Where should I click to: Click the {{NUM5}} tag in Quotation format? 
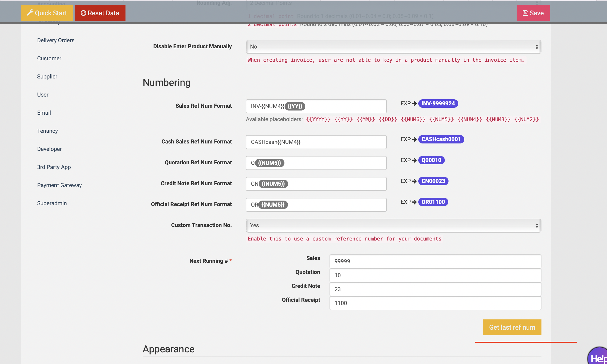coord(269,163)
